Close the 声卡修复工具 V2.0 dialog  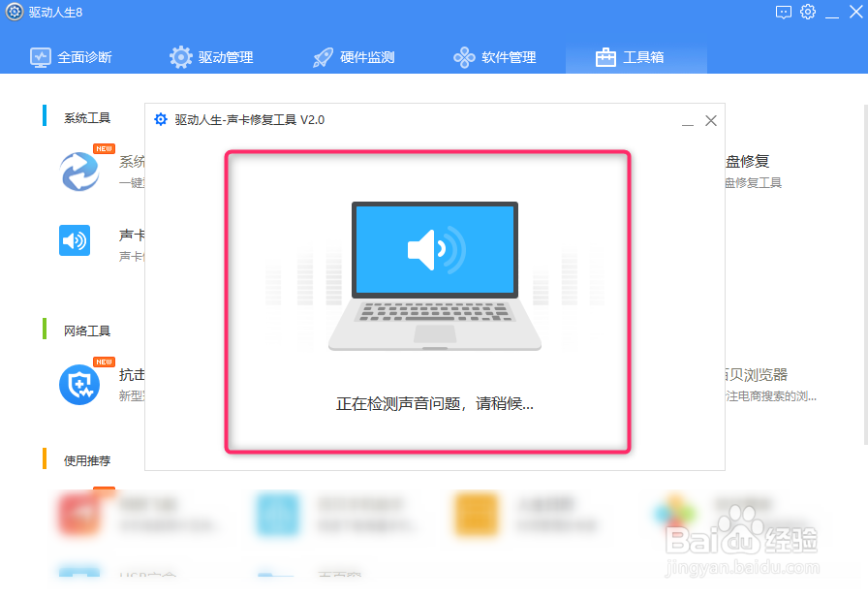(x=711, y=121)
